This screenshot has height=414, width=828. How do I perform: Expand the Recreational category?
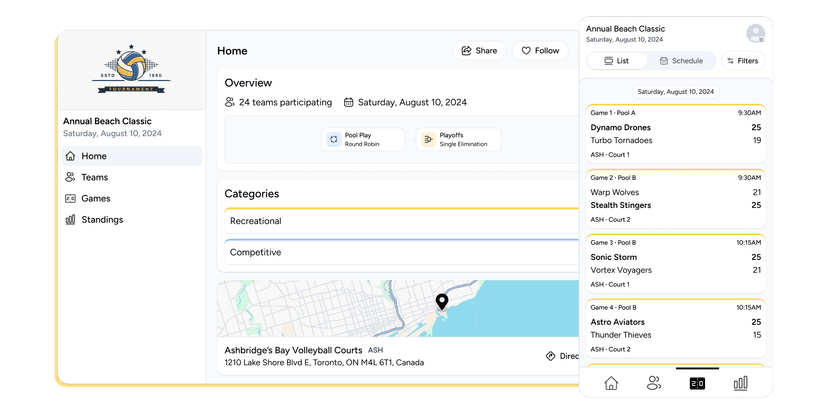pyautogui.click(x=400, y=221)
